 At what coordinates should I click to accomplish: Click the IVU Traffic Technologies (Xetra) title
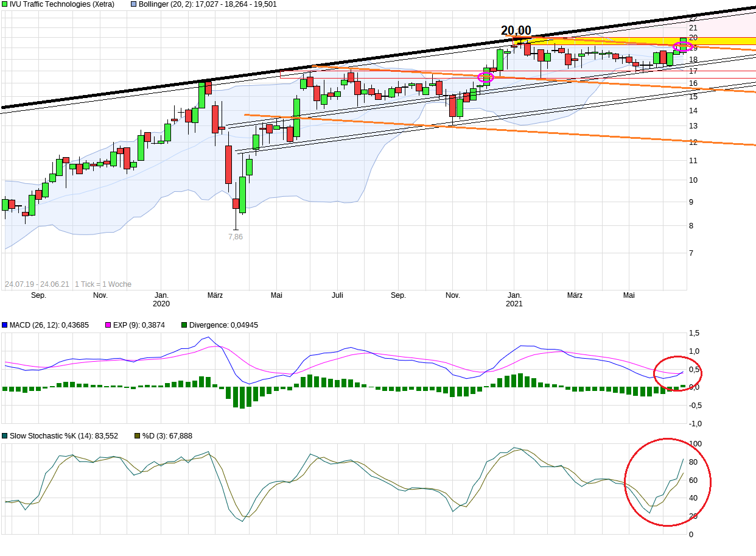tap(61, 4)
